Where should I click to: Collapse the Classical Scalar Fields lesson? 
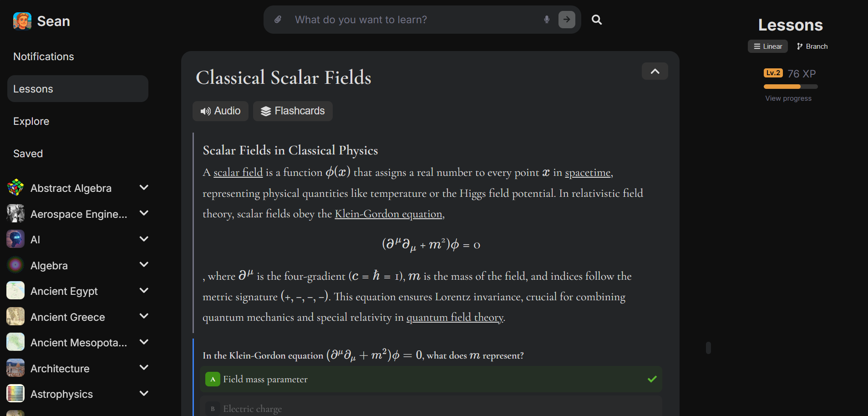(655, 71)
